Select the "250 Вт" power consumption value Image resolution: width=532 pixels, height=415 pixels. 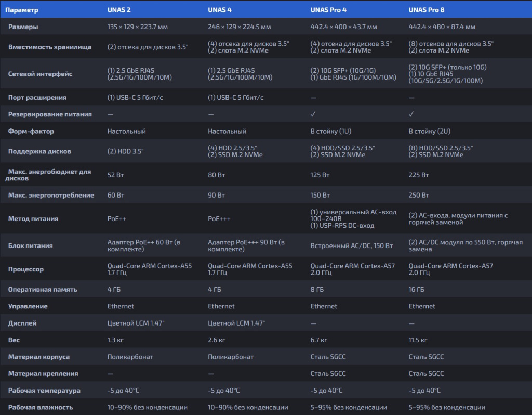(419, 196)
